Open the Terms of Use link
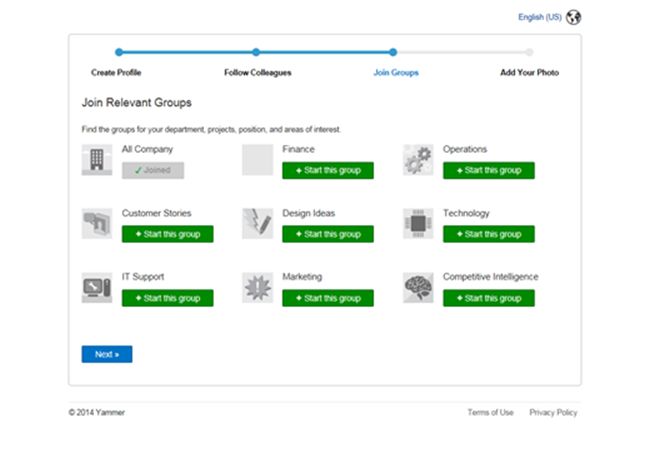The image size is (659, 457). point(490,412)
